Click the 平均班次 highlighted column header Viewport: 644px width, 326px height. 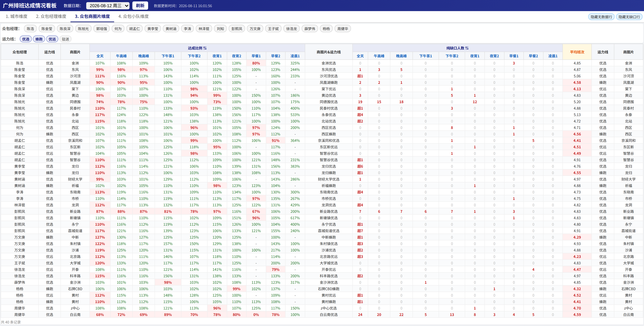tap(577, 52)
